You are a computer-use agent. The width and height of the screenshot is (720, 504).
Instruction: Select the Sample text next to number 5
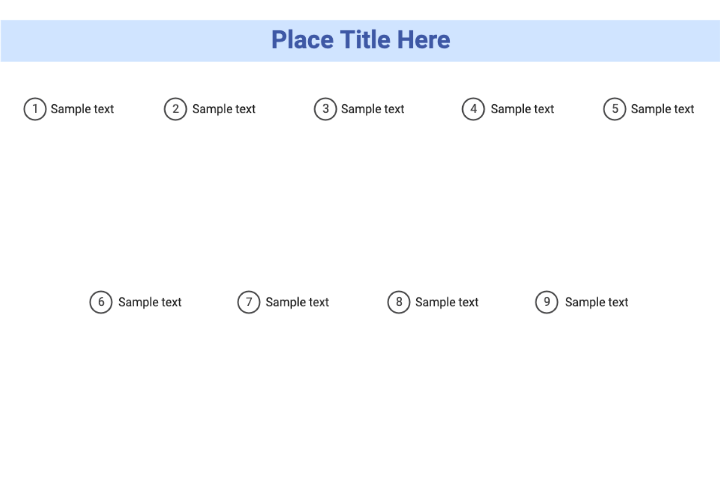pos(662,109)
